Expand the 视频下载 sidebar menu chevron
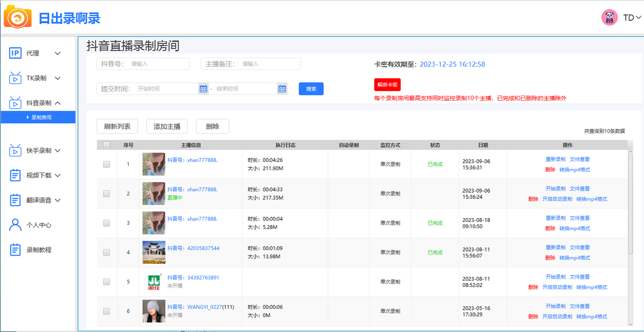 (57, 175)
